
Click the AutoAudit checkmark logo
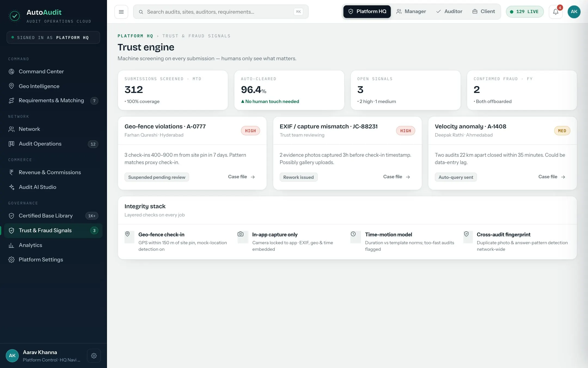tap(15, 16)
